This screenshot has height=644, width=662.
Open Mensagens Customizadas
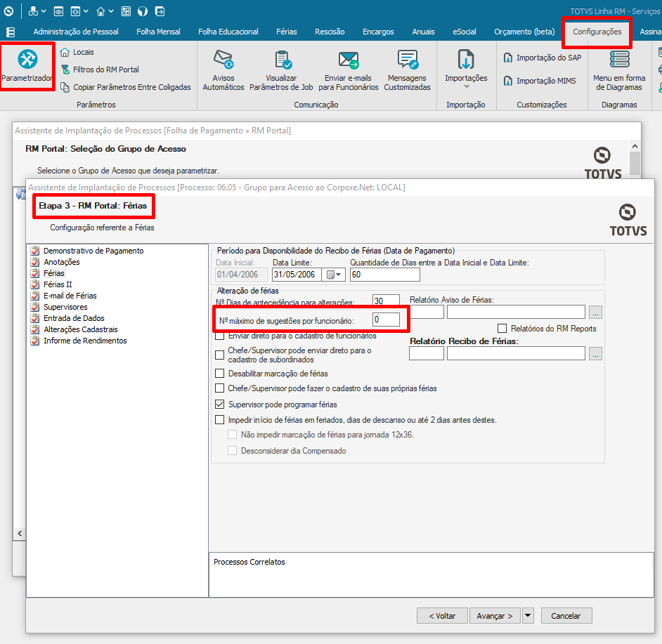click(x=407, y=70)
